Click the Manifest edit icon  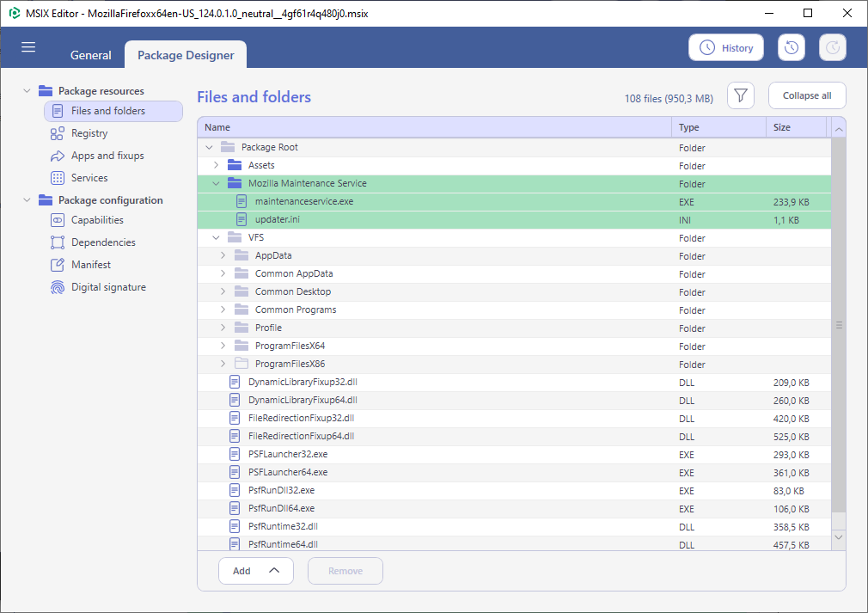pos(57,265)
